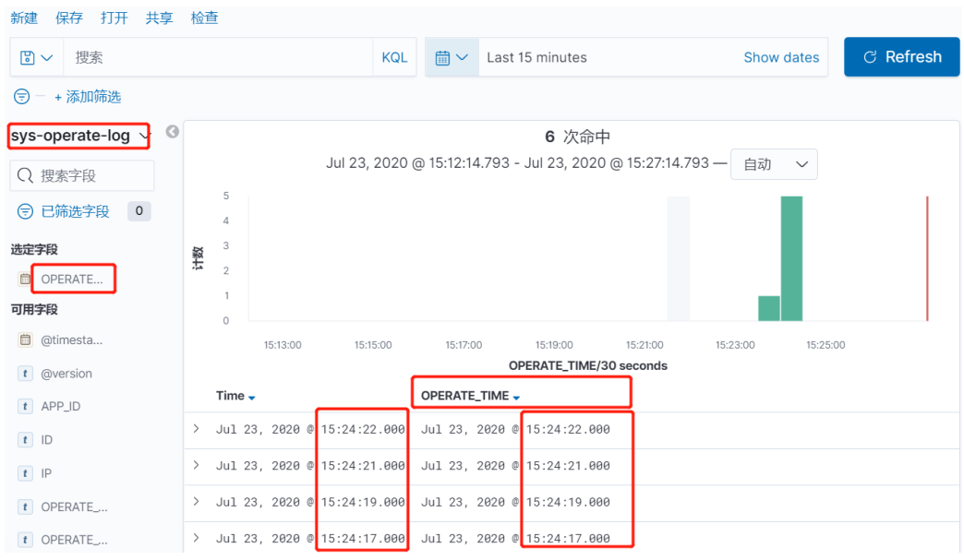Toggle the KQL query language setting
Viewport: 964px width, 560px height.
[394, 56]
